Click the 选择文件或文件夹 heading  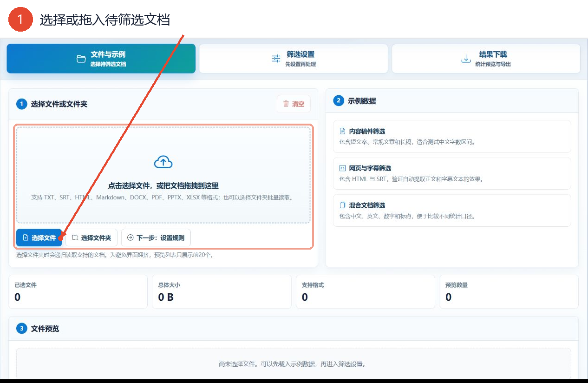click(59, 104)
